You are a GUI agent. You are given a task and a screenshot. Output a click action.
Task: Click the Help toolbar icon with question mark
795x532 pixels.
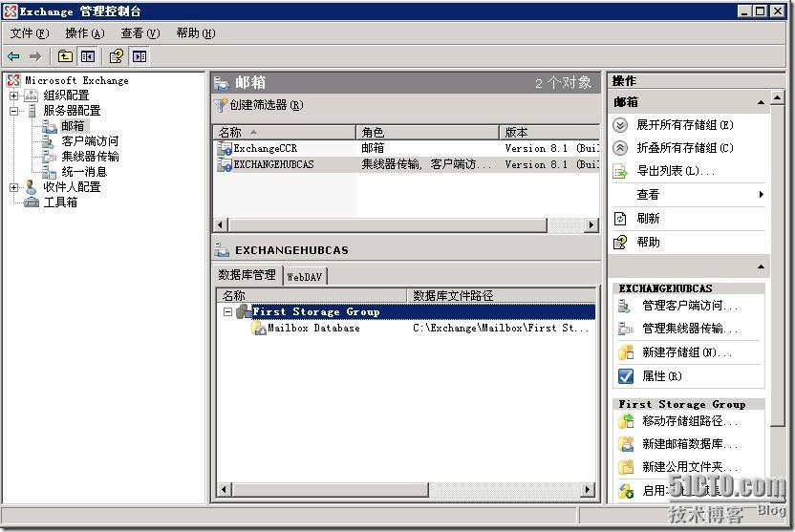tap(117, 56)
